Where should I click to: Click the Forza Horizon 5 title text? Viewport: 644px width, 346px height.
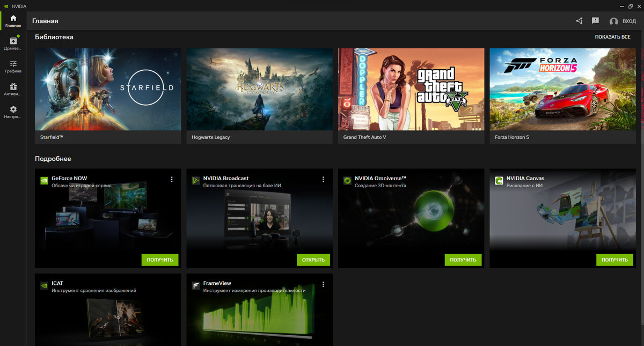(512, 137)
